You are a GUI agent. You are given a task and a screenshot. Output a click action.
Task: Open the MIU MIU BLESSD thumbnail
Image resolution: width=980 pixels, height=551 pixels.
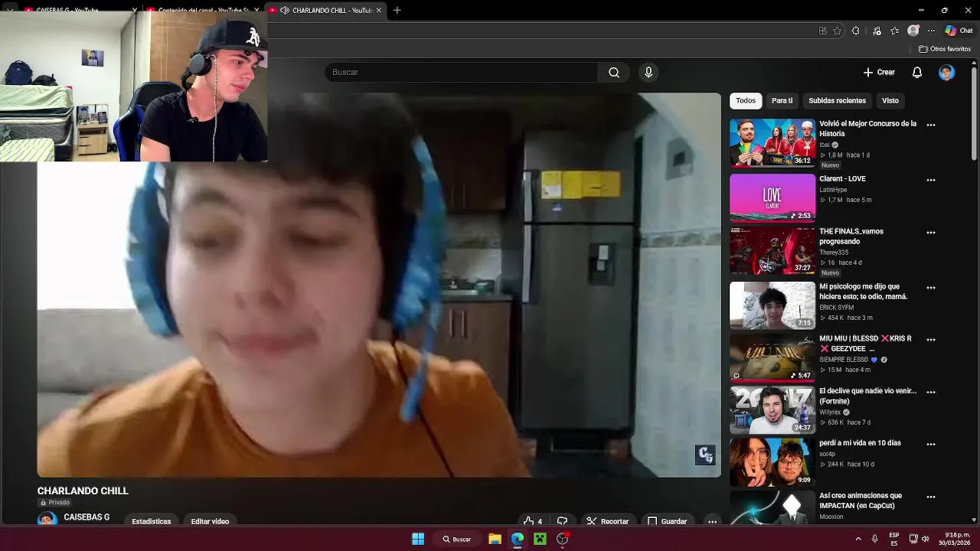(x=773, y=357)
